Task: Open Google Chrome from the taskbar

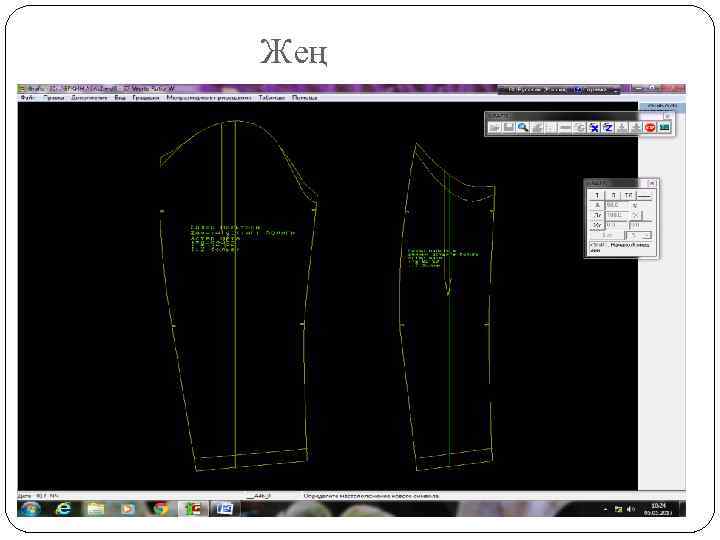Action: pos(160,509)
